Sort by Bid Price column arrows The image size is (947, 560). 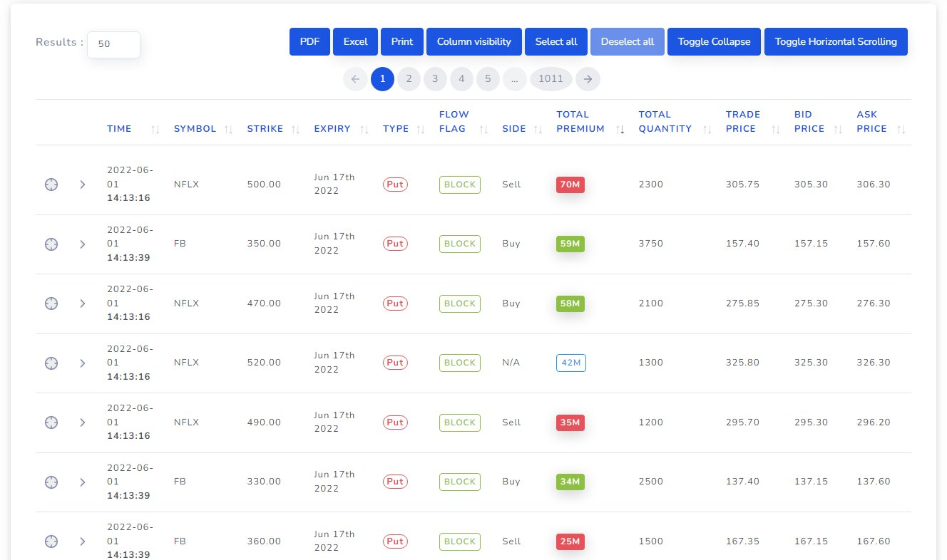tap(839, 130)
